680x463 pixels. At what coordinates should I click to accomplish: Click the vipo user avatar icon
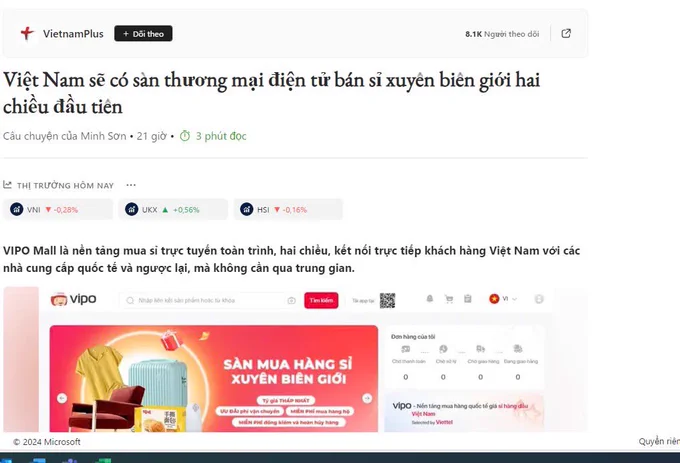(539, 299)
